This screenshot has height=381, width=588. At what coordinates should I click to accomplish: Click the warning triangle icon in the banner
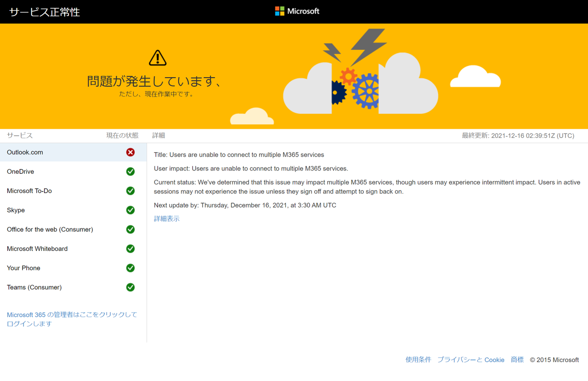point(158,58)
